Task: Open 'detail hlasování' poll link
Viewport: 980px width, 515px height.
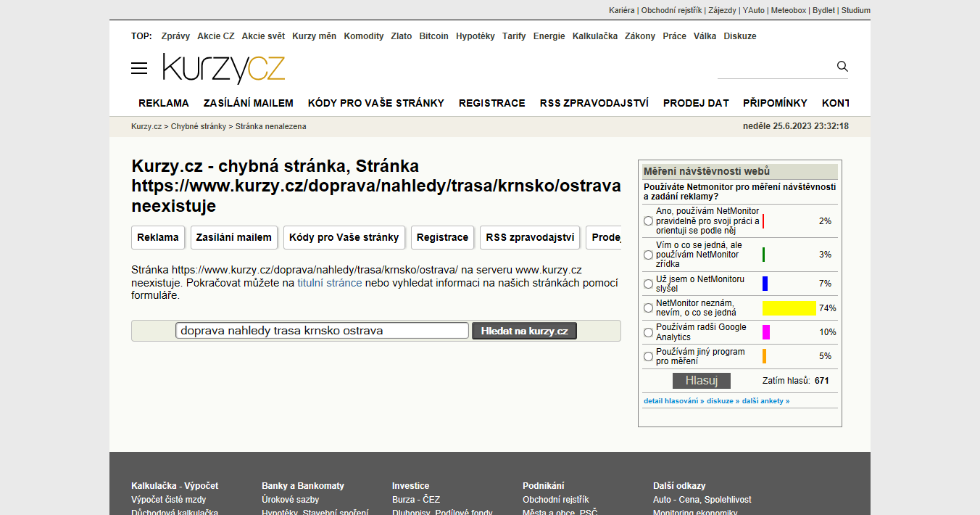Action: (x=673, y=401)
